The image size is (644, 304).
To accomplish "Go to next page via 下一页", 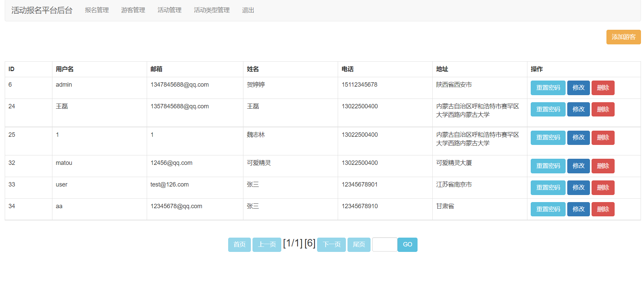I will (x=331, y=244).
